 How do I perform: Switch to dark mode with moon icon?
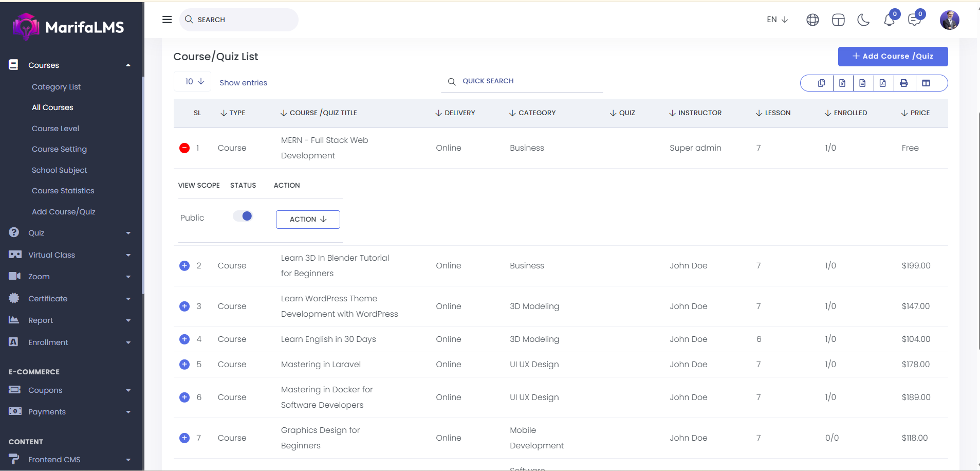tap(863, 20)
